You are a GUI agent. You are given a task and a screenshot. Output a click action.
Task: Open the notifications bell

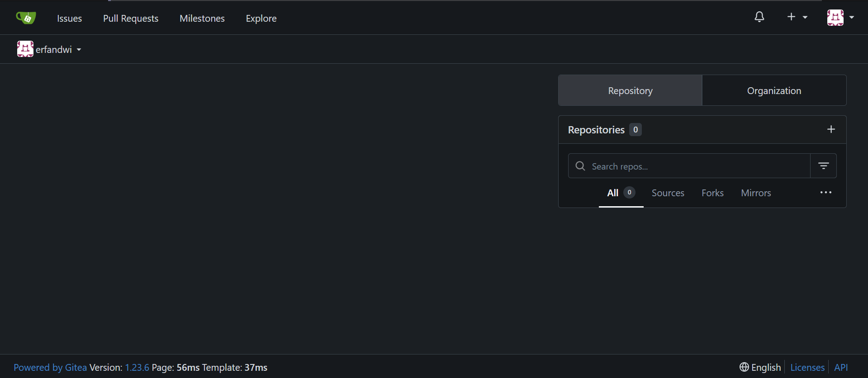tap(759, 17)
